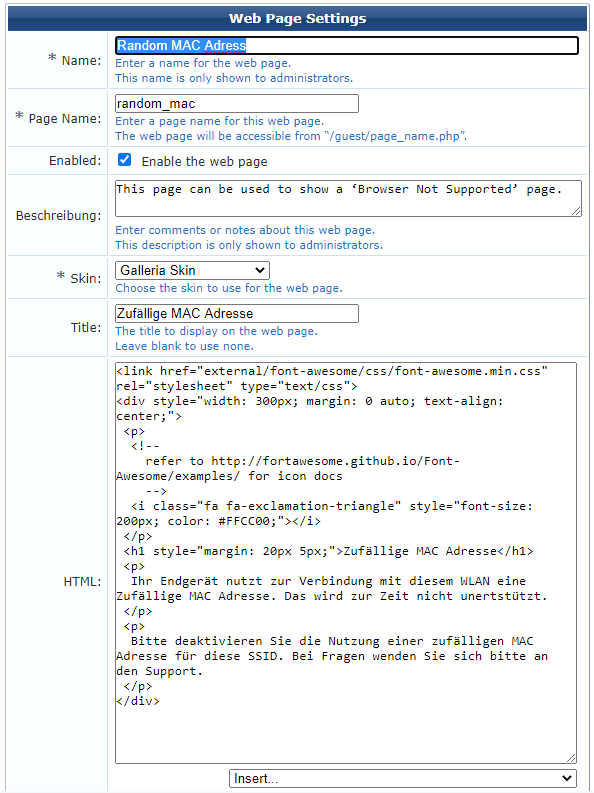
Task: Click the Web Page Settings header bar
Action: [x=297, y=19]
